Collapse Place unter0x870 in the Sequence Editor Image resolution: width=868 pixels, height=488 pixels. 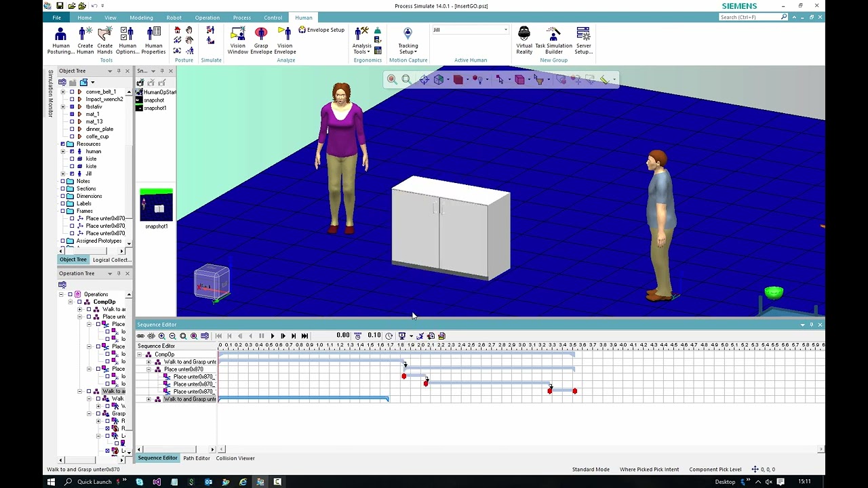tap(149, 369)
